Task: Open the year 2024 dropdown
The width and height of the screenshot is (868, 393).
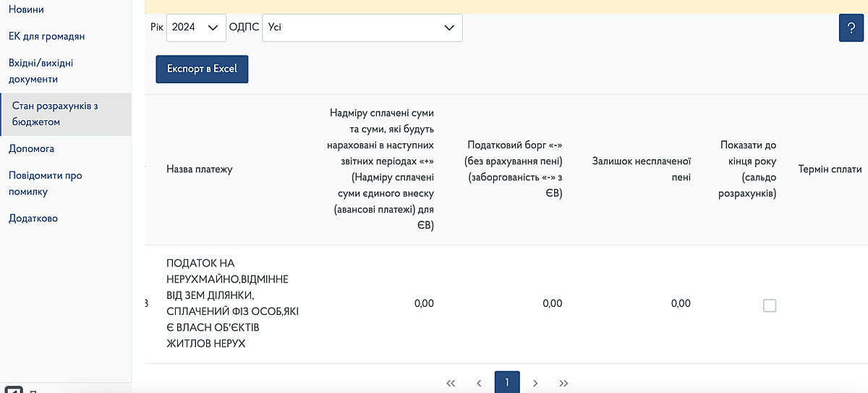Action: click(x=195, y=28)
